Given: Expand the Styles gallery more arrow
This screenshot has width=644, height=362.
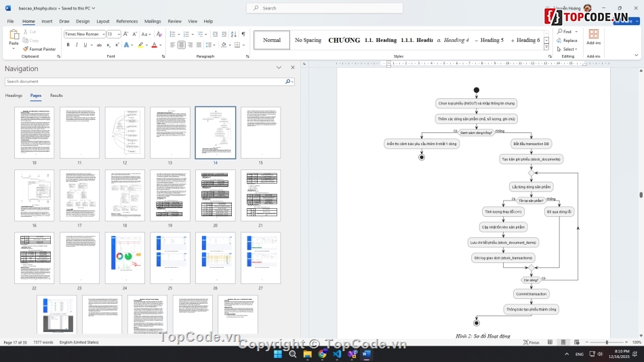Looking at the screenshot, I should [x=546, y=47].
